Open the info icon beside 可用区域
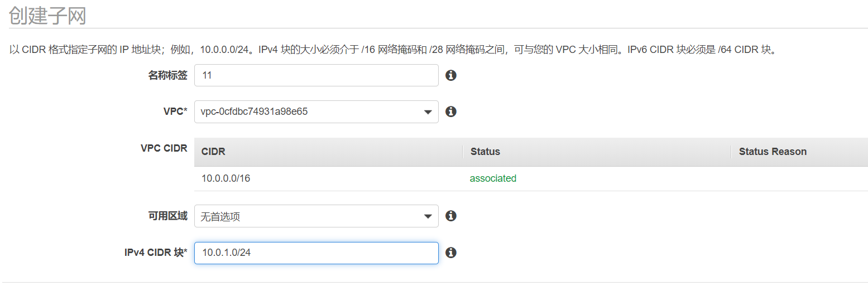This screenshot has width=868, height=291. tap(451, 216)
